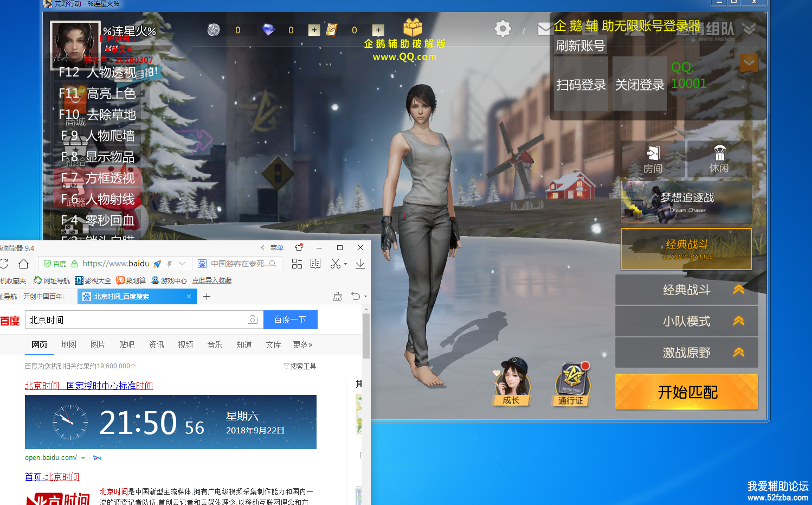Toggle F8 显示物品 option

(x=98, y=157)
